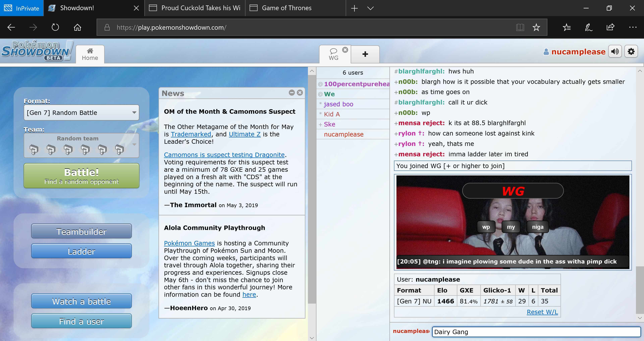The height and width of the screenshot is (341, 644).
Task: Open a new browser tab
Action: point(354,8)
